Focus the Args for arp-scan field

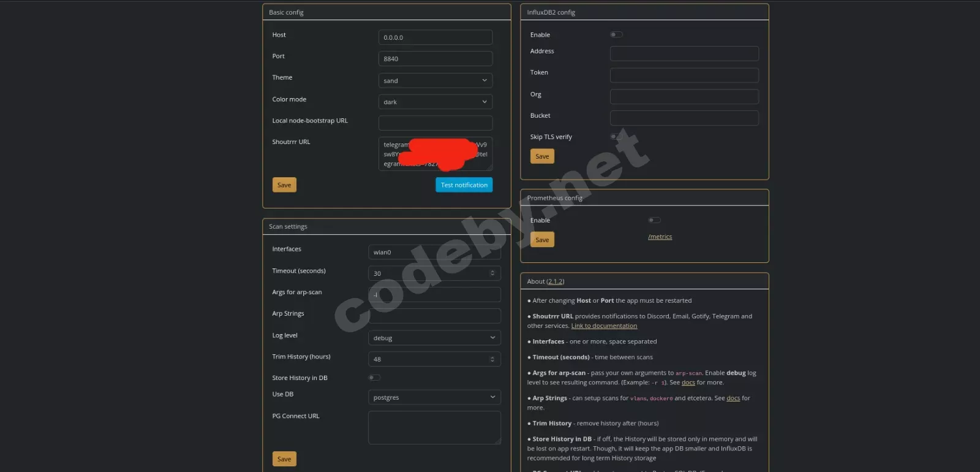click(434, 295)
